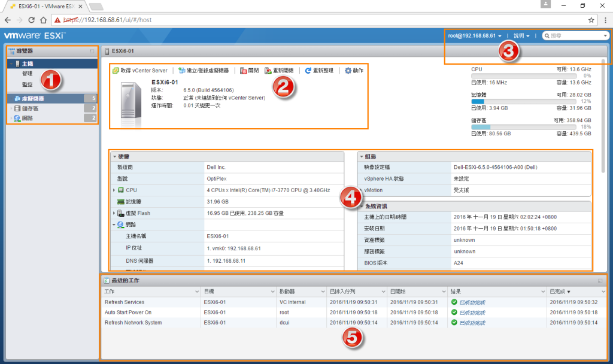Minimize the recent tasks panel icon

click(600, 281)
